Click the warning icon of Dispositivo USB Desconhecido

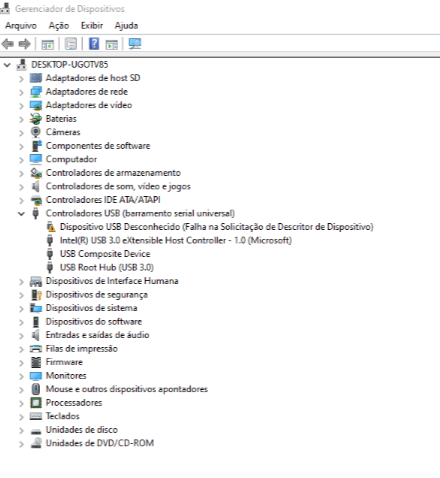50,227
